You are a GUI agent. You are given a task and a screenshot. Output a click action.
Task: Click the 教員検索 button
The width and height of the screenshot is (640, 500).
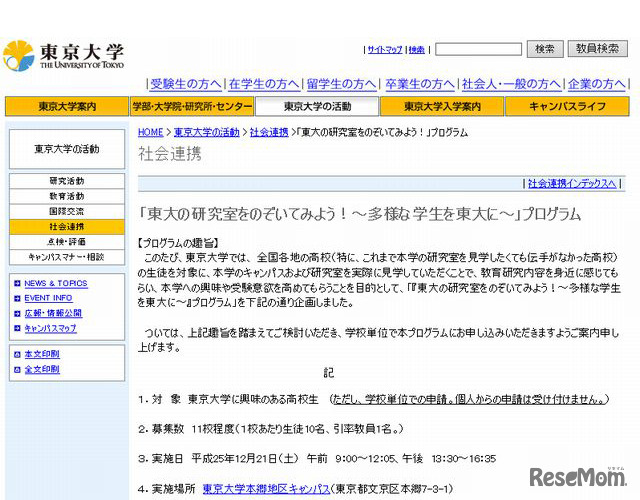click(598, 49)
